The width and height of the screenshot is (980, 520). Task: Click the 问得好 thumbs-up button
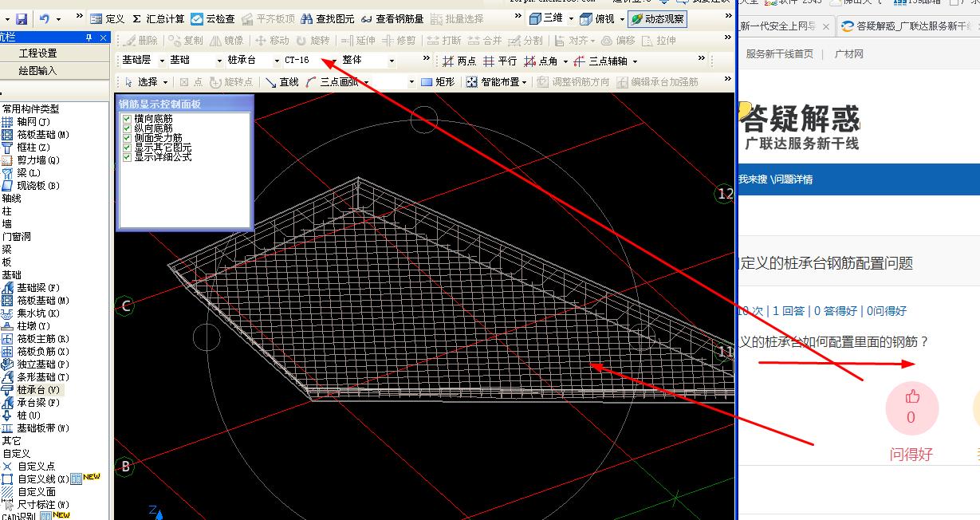point(911,408)
